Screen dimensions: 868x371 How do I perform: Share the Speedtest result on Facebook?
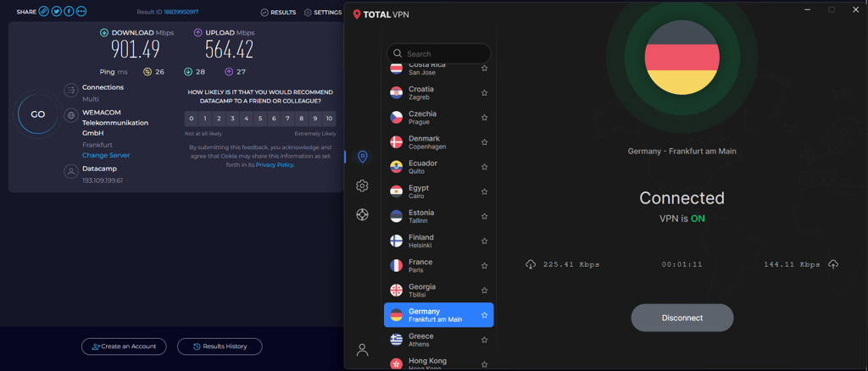[x=69, y=12]
